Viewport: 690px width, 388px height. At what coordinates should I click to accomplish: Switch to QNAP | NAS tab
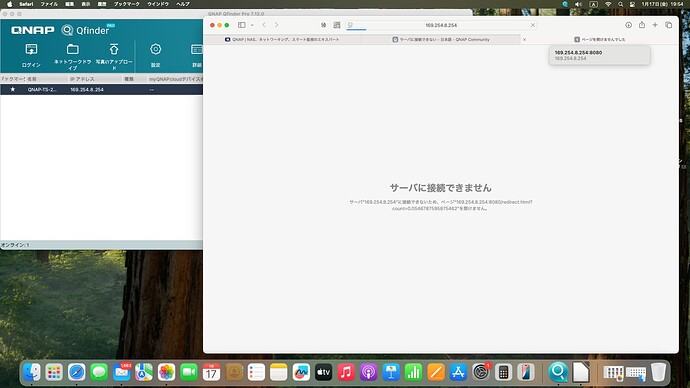pyautogui.click(x=282, y=39)
